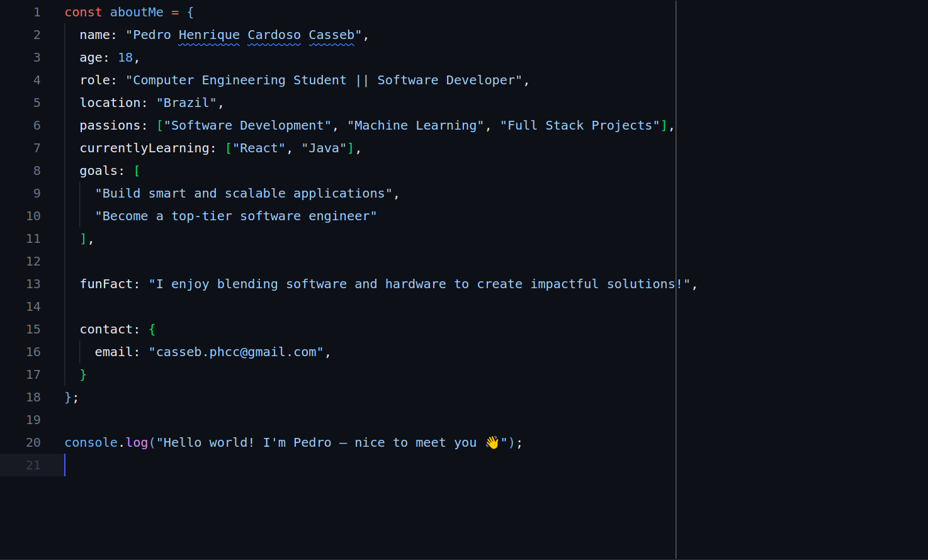The width and height of the screenshot is (928, 560).
Task: Click the email address string
Action: [236, 352]
